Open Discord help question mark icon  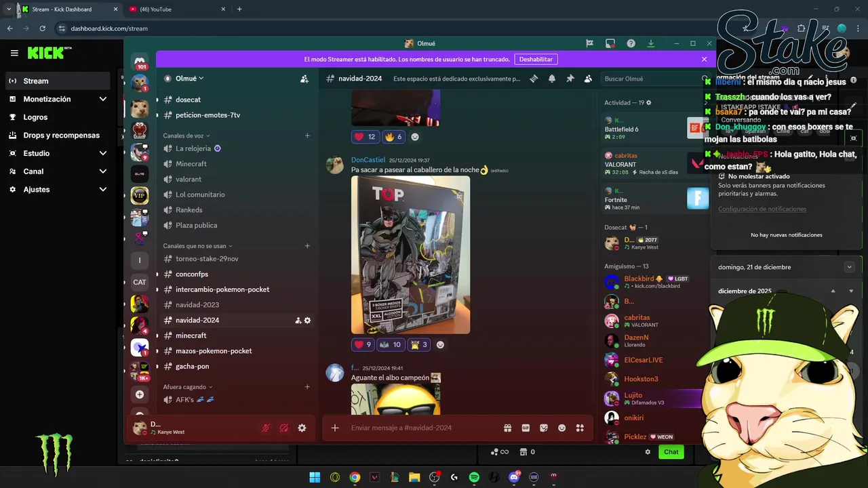pos(631,43)
